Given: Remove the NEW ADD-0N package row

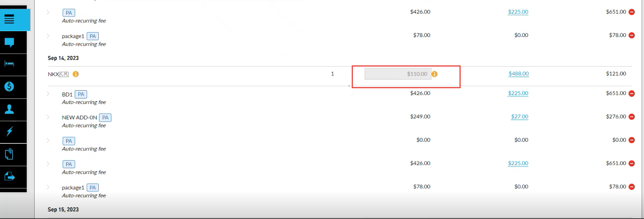Looking at the screenshot, I should pyautogui.click(x=632, y=117).
